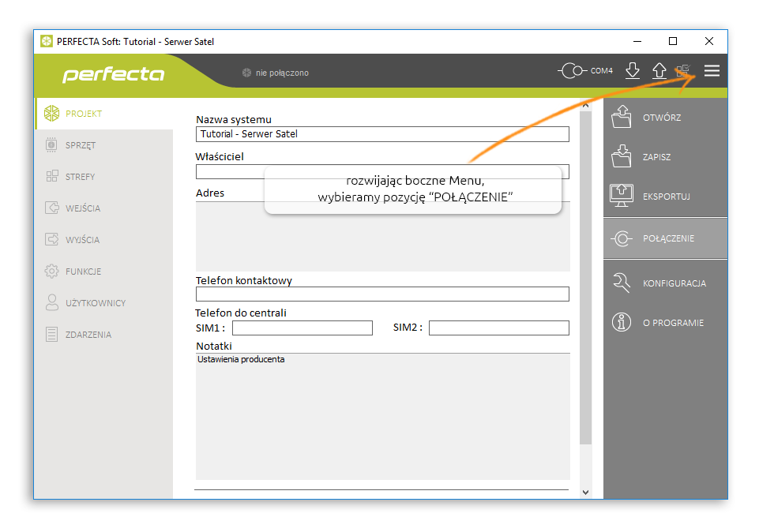Screen dimensions: 759x532
Task: Click the FUNKCJE gear icon
Action: [x=51, y=271]
